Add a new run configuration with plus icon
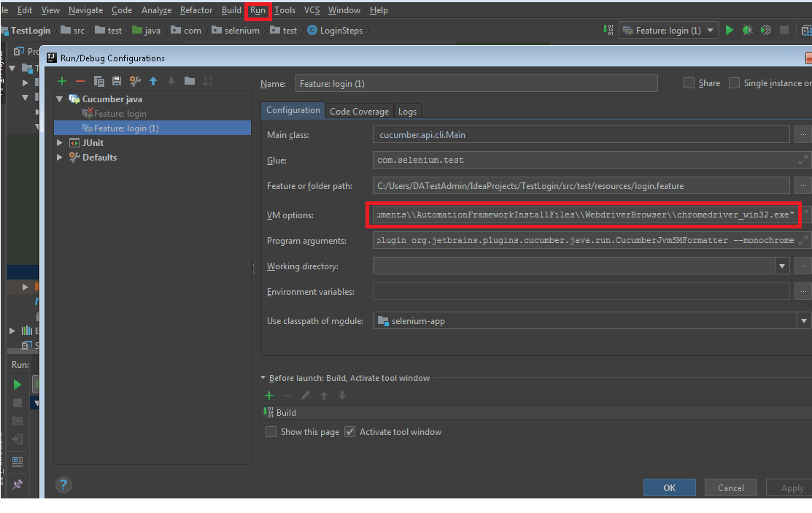The height and width of the screenshot is (513, 812). pyautogui.click(x=61, y=81)
